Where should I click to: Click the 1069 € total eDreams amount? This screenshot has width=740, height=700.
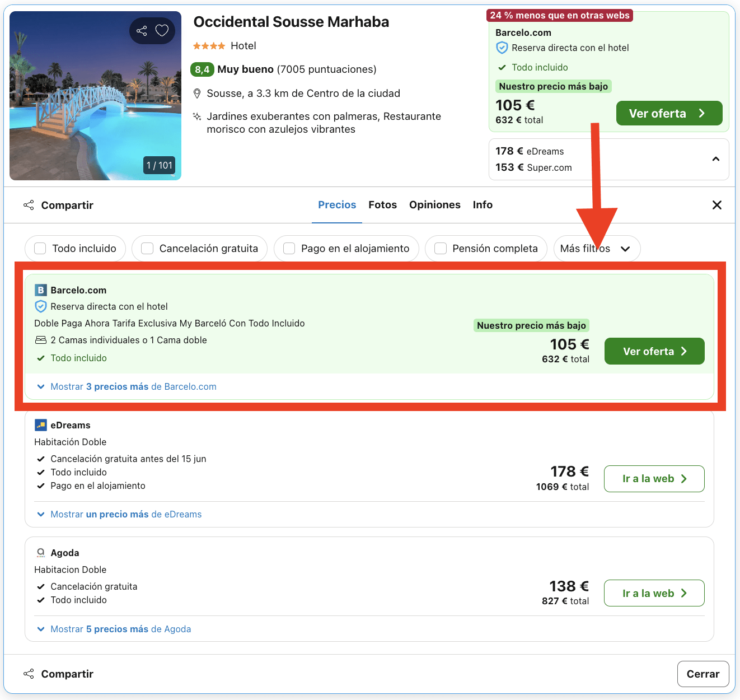pyautogui.click(x=563, y=487)
